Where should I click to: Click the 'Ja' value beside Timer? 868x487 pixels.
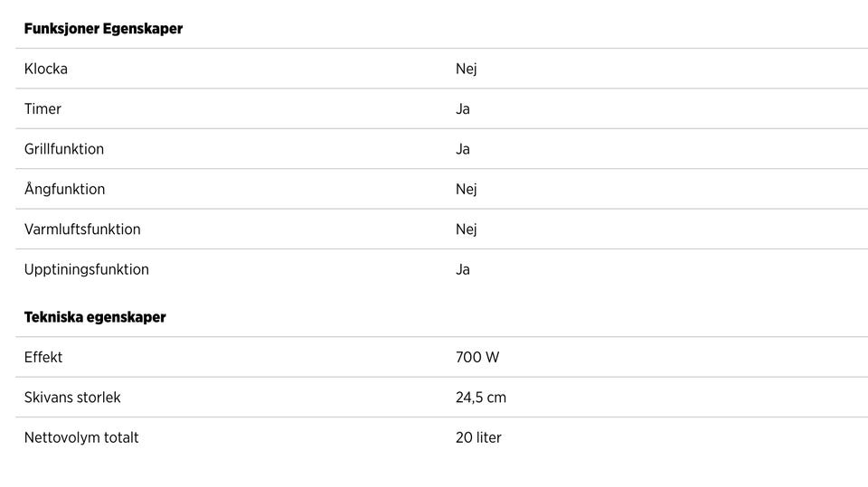coord(463,109)
